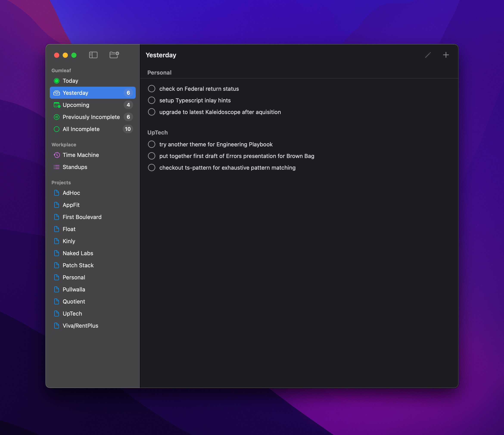Image resolution: width=504 pixels, height=435 pixels.
Task: Select the Yesterday list item
Action: 75,93
